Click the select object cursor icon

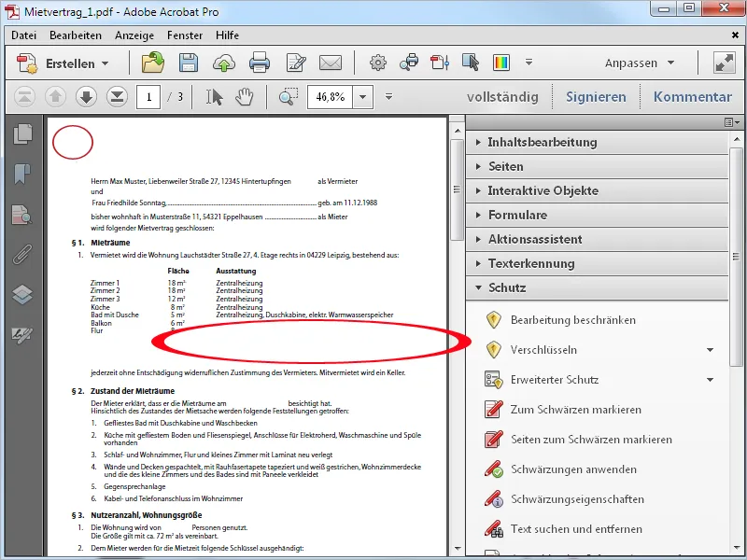coord(471,63)
